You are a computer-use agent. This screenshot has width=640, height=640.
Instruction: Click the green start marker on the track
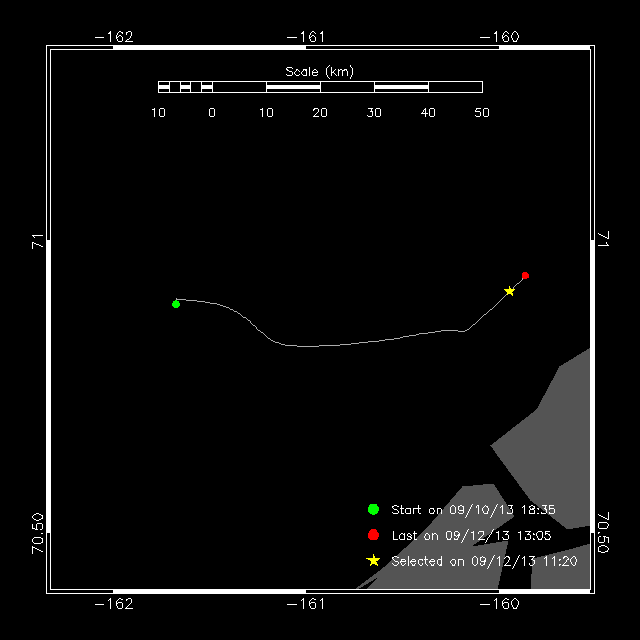click(176, 303)
